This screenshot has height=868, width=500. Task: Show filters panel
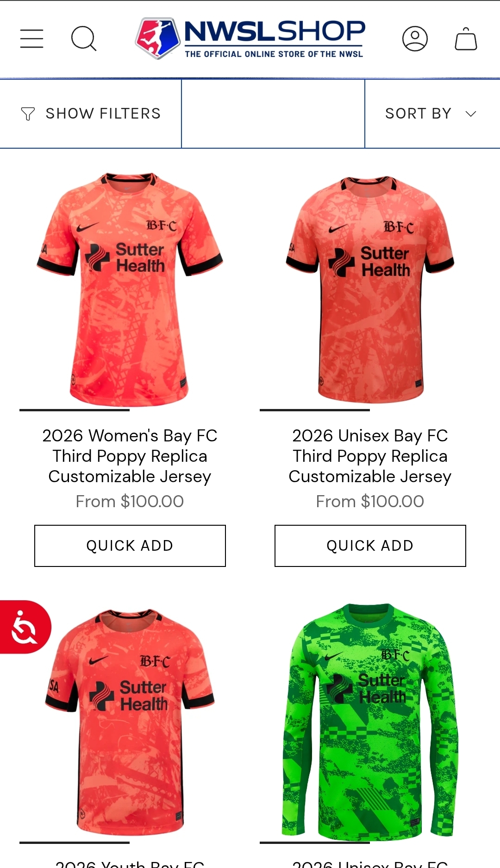[x=91, y=114]
